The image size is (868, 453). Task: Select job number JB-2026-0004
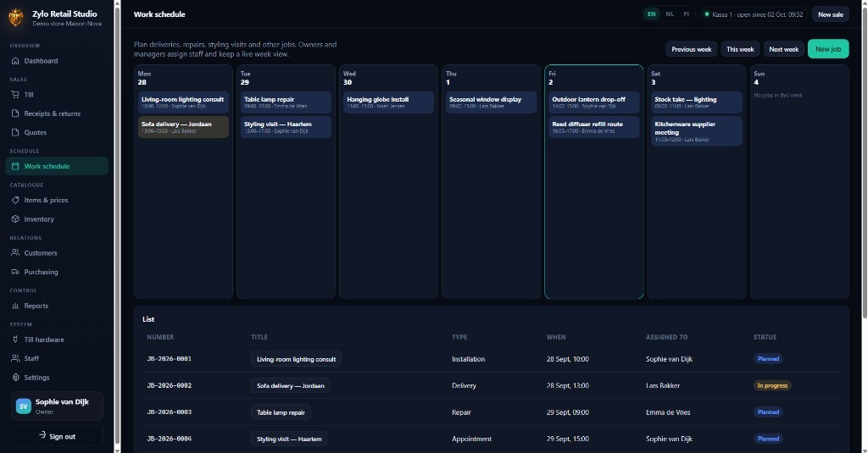tap(169, 439)
